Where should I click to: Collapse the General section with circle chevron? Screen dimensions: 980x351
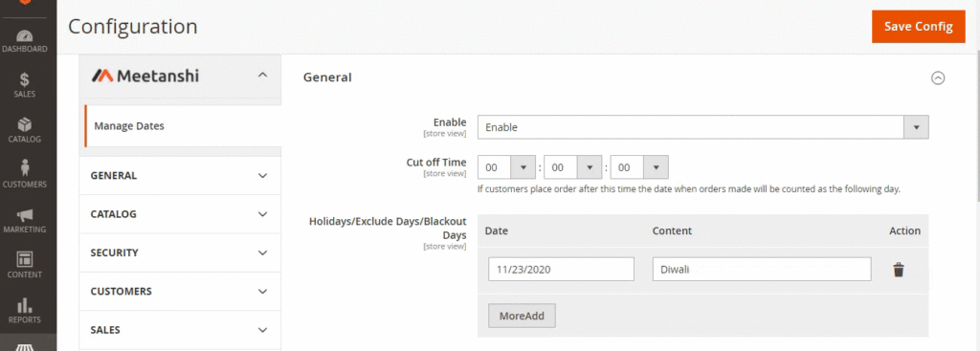click(938, 78)
